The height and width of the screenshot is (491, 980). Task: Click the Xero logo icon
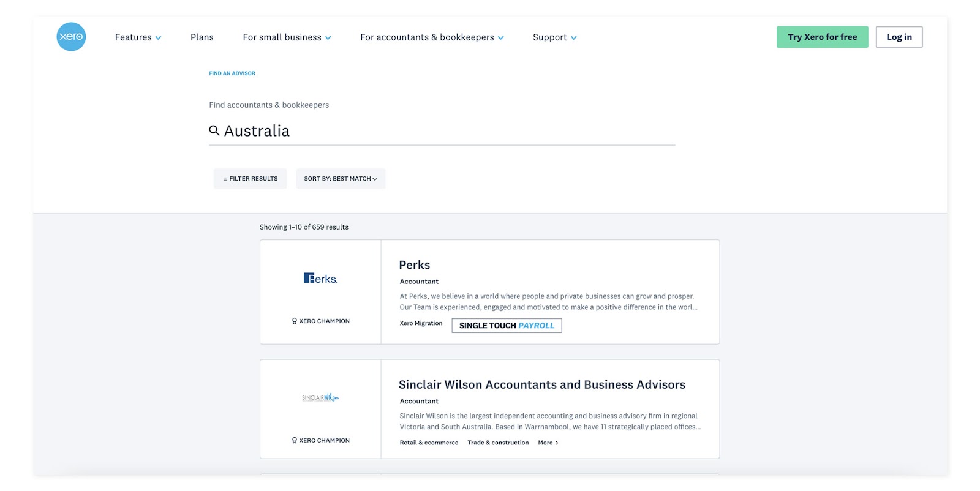(x=71, y=37)
